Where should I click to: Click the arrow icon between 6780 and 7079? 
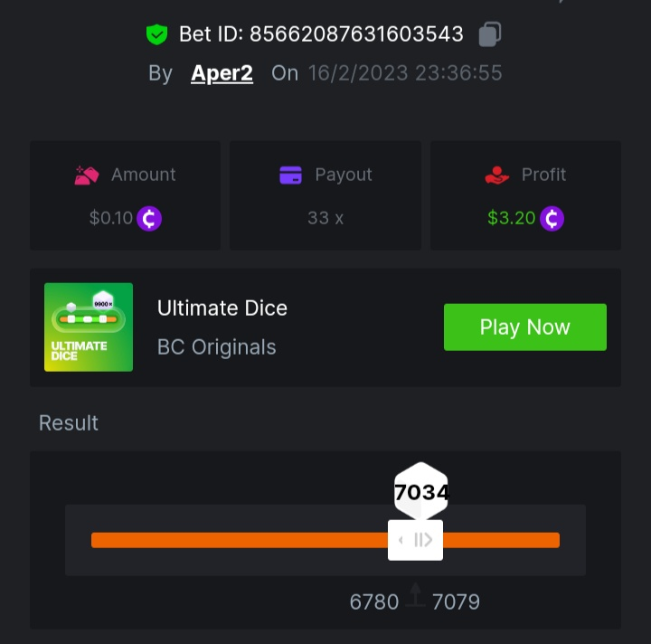tap(416, 595)
